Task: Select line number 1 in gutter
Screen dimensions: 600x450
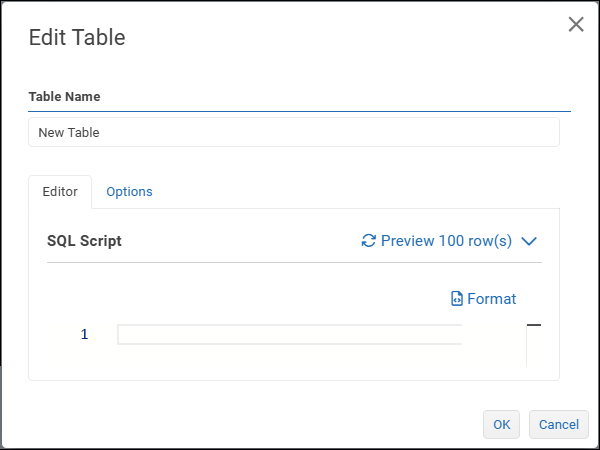Action: tap(85, 335)
